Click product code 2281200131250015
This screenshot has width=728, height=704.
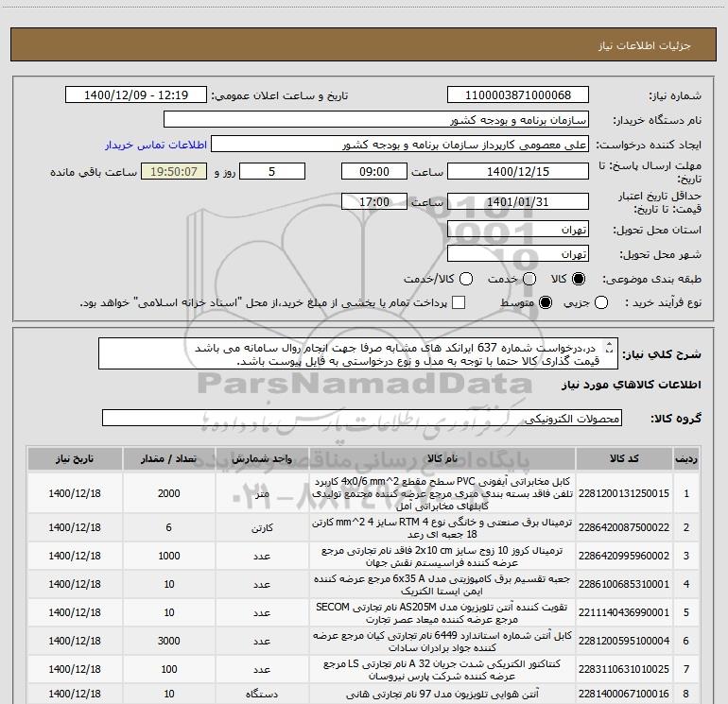pyautogui.click(x=624, y=493)
